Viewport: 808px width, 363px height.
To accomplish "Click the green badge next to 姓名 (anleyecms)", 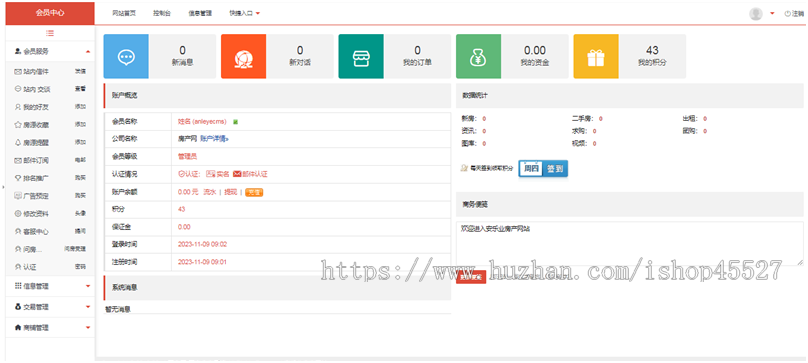I will point(235,122).
